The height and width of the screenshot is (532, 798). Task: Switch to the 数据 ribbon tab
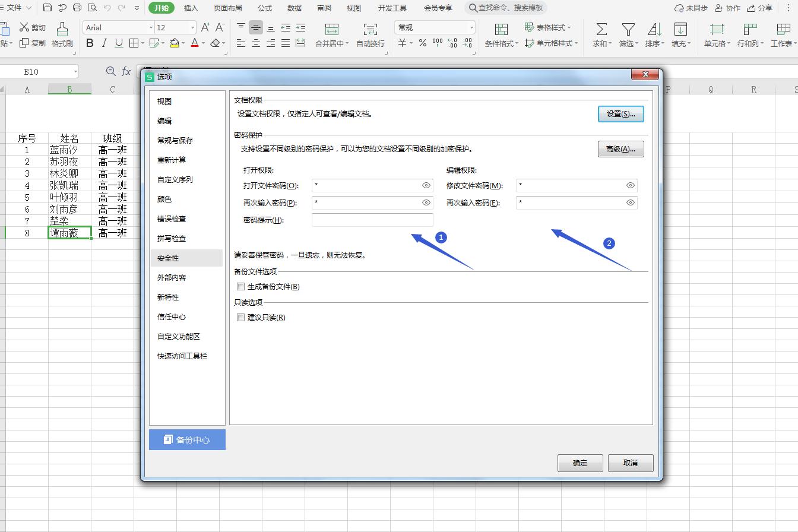(x=294, y=8)
